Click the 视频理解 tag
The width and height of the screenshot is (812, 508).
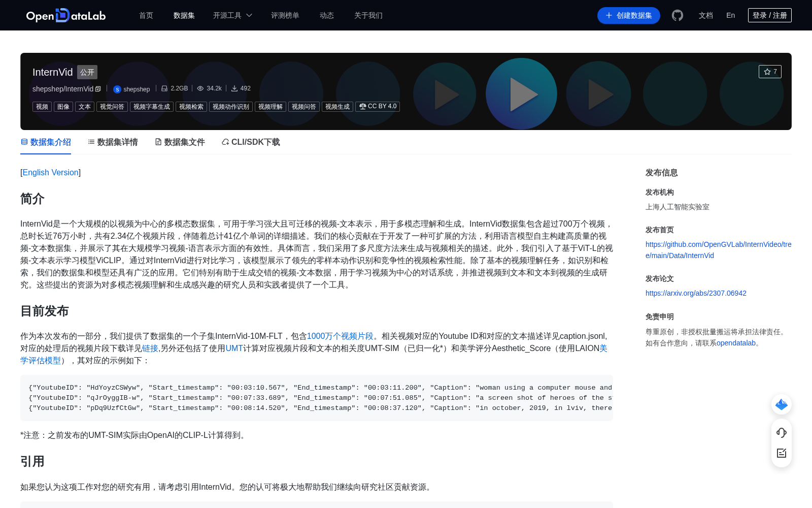270,107
